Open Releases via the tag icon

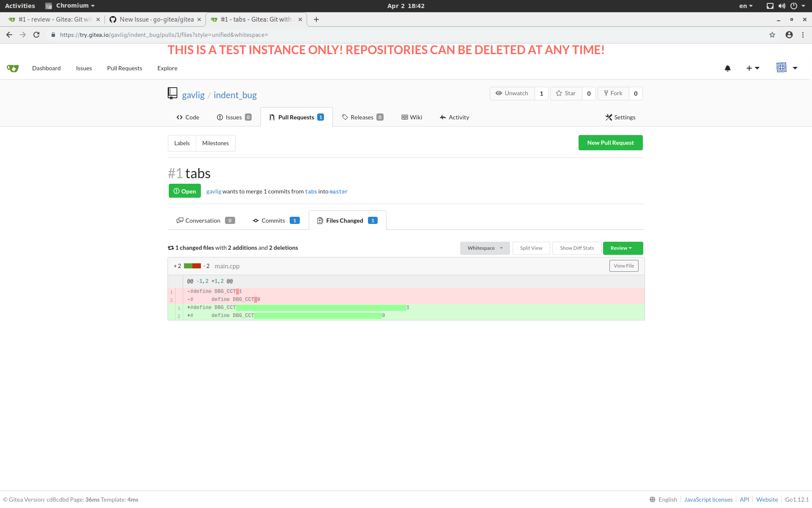point(362,117)
